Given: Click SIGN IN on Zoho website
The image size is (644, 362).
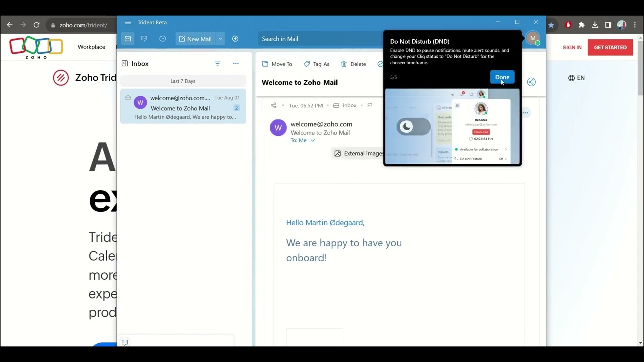Looking at the screenshot, I should click(572, 47).
